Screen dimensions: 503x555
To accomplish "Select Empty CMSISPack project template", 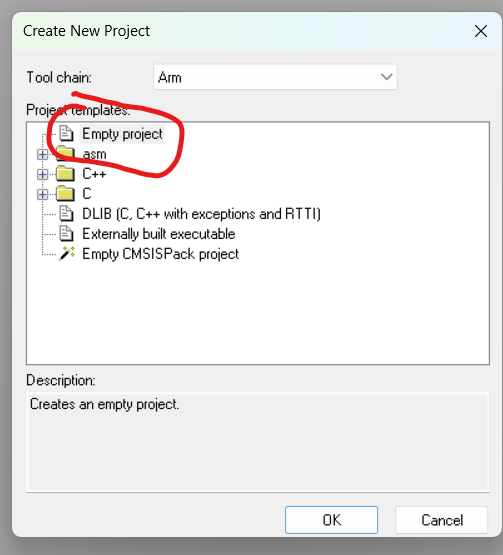I will pos(160,254).
